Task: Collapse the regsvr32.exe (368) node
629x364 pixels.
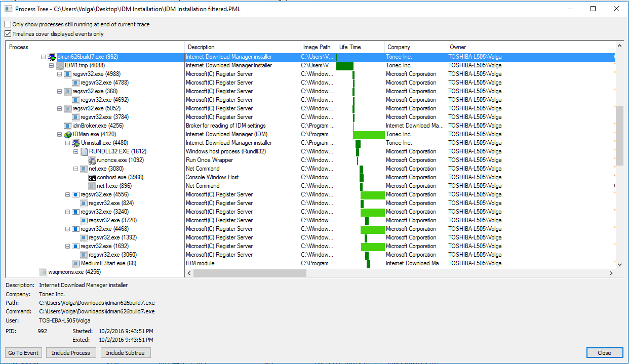Action: pos(60,91)
